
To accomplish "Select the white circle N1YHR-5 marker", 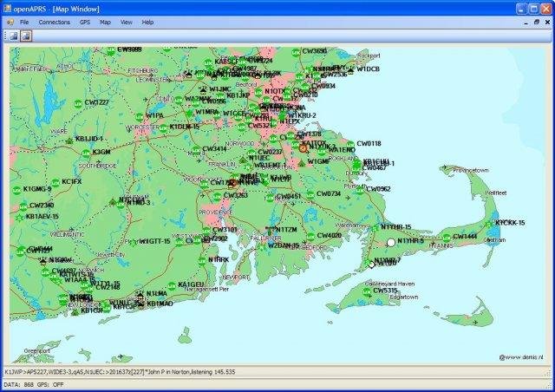I will pos(391,242).
